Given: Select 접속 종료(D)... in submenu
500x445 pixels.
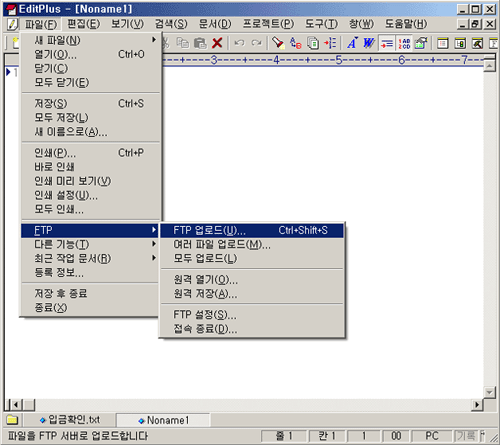Looking at the screenshot, I should pos(252,329).
